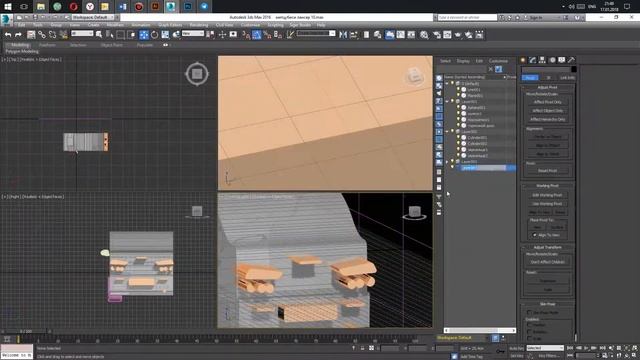Activate the Select and Rotate tool

pos(154,35)
